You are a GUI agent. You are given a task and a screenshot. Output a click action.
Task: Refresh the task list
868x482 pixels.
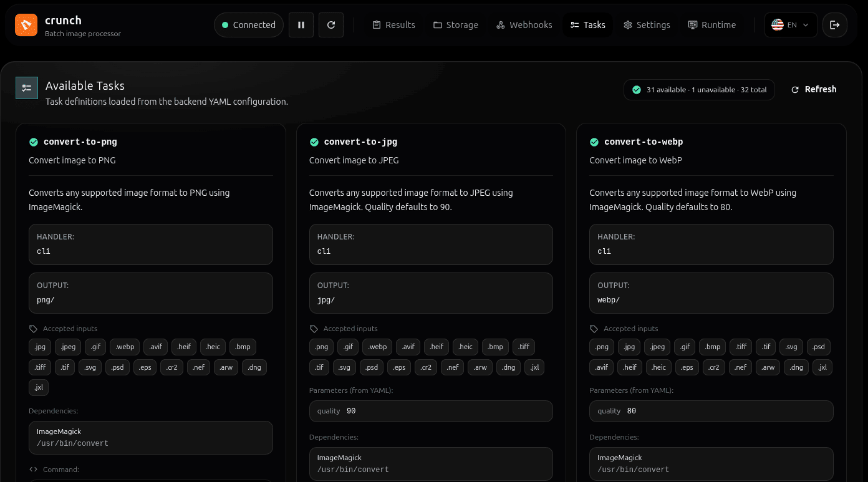pyautogui.click(x=814, y=89)
